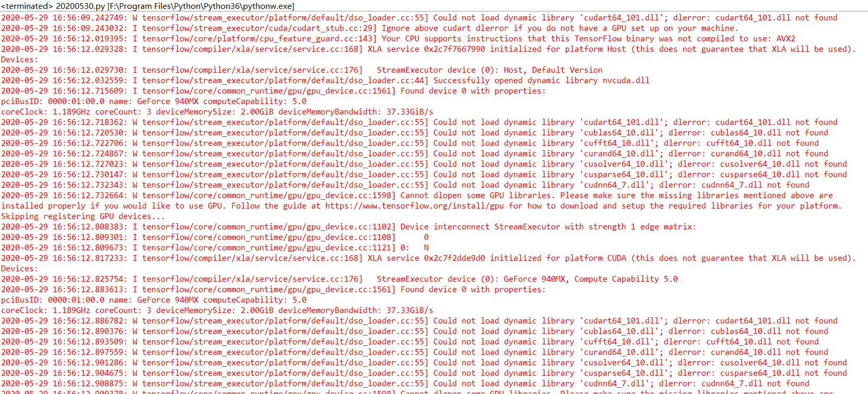Click Found device line at 16:56:12.883613
Viewport: 868px width, 394px height.
273,289
